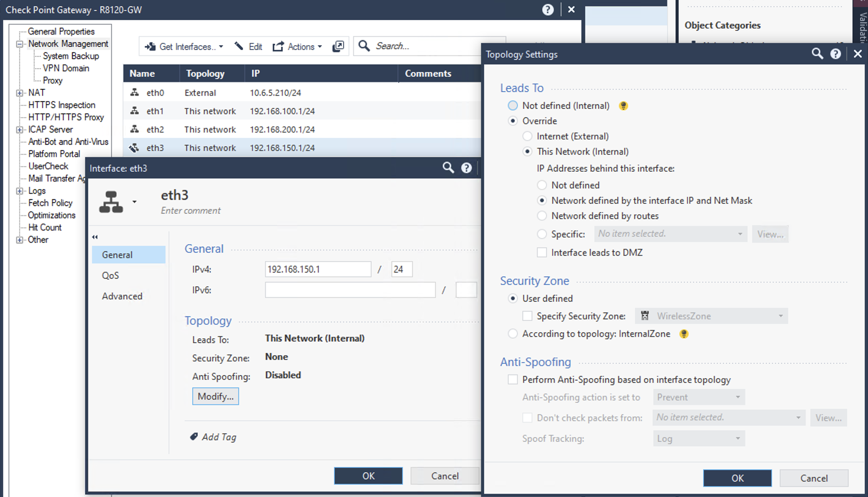Switch to the Advanced tab
The height and width of the screenshot is (497, 868).
(122, 296)
